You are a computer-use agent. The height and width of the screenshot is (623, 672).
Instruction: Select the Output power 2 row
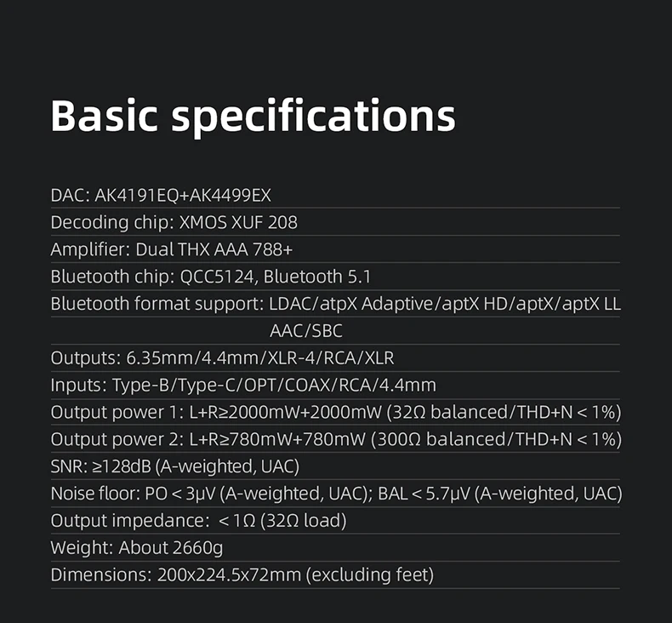[335, 439]
